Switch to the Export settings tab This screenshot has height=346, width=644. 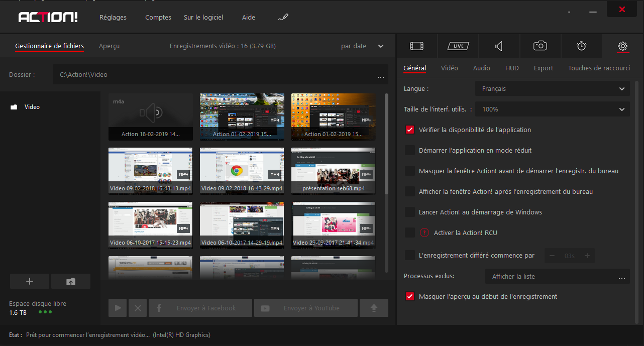pyautogui.click(x=544, y=68)
